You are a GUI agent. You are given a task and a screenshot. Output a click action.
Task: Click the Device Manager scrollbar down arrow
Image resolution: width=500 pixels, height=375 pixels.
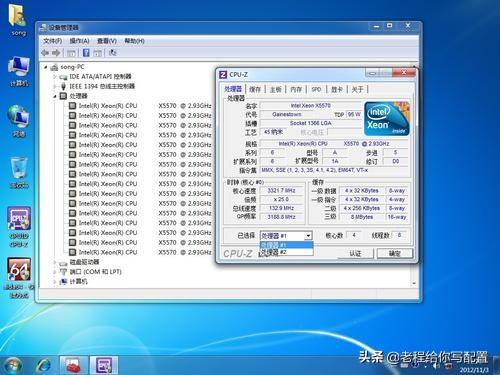[x=414, y=283]
